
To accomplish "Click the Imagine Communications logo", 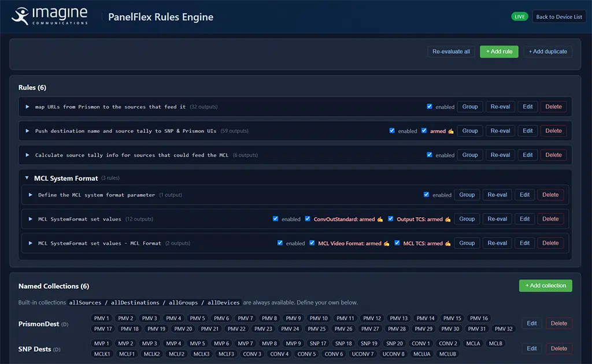I will pos(50,16).
